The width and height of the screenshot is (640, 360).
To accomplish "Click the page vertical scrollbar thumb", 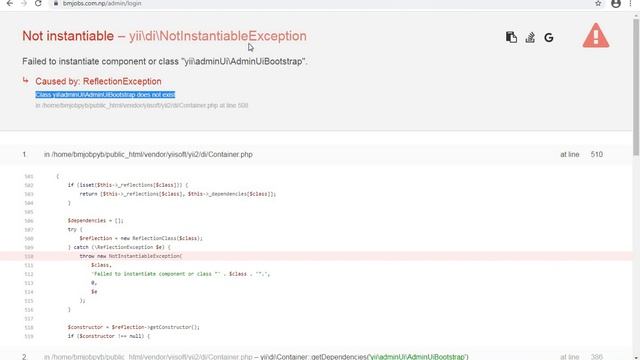I will tap(636, 87).
